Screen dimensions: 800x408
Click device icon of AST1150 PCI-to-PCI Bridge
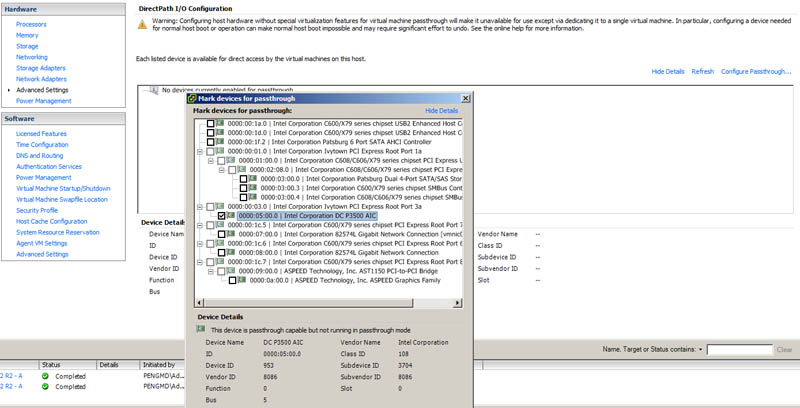click(x=231, y=271)
